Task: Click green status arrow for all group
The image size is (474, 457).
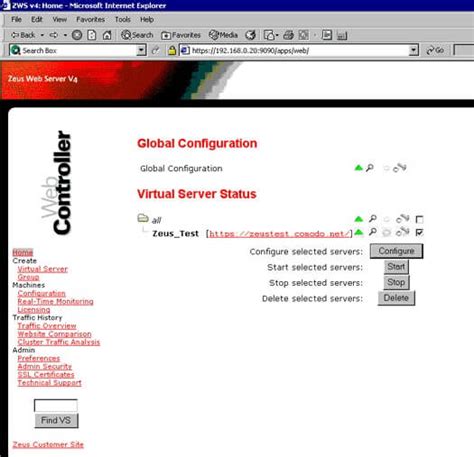Action: [359, 219]
